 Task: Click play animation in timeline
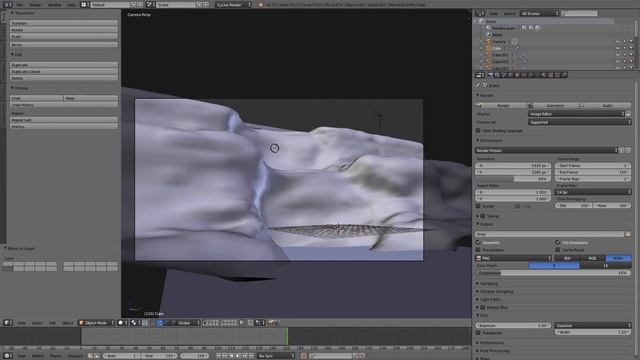(238, 356)
